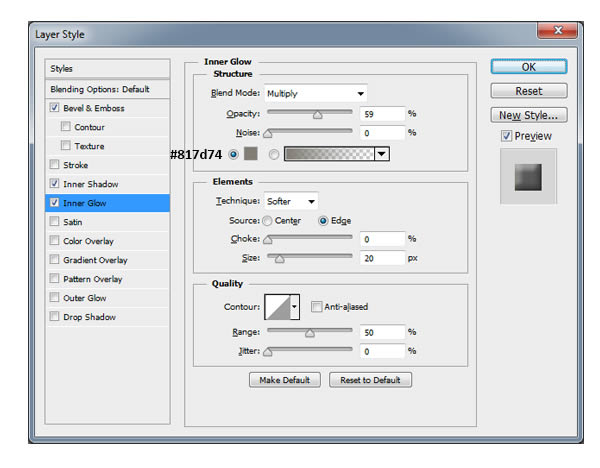Confirm with the OK button
Viewport: 600px width, 468px height.
tap(528, 67)
